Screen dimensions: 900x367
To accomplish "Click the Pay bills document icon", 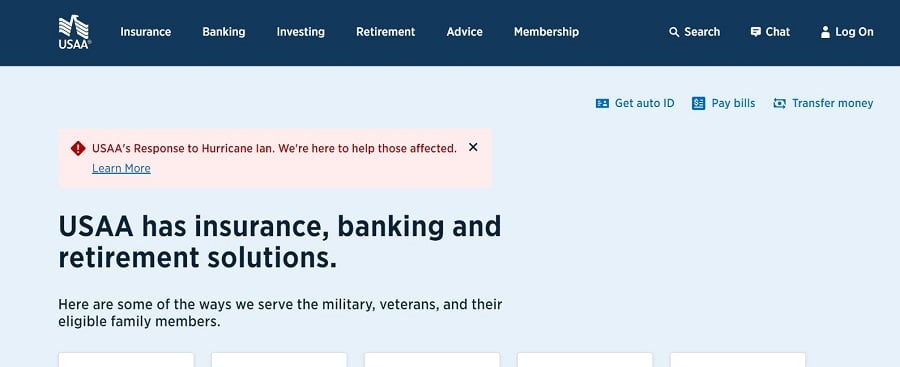I will pyautogui.click(x=698, y=103).
